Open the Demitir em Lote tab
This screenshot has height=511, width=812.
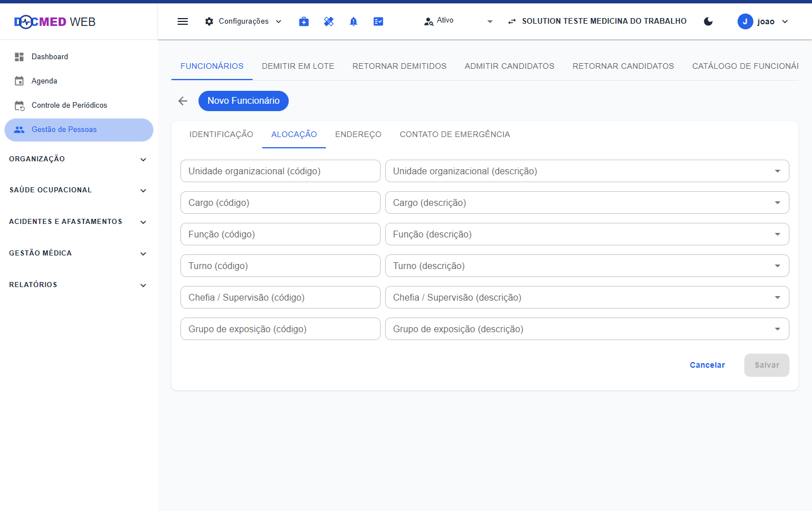click(298, 66)
